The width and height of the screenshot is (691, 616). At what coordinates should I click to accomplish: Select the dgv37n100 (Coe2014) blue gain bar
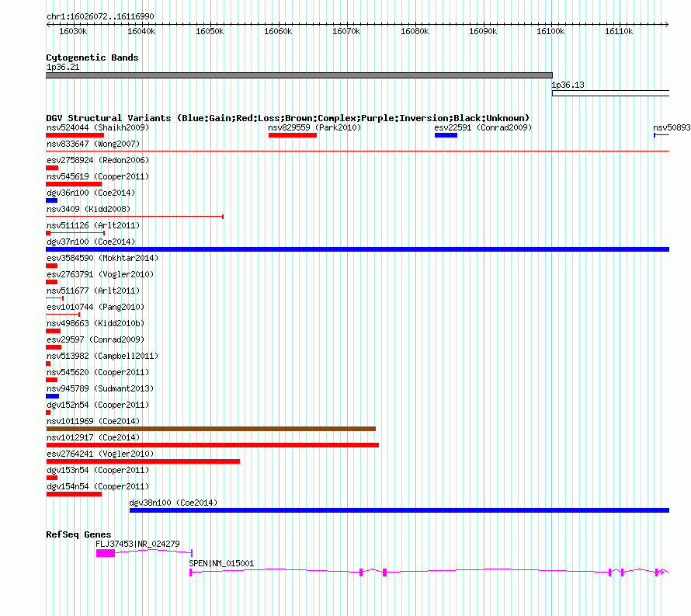(357, 249)
